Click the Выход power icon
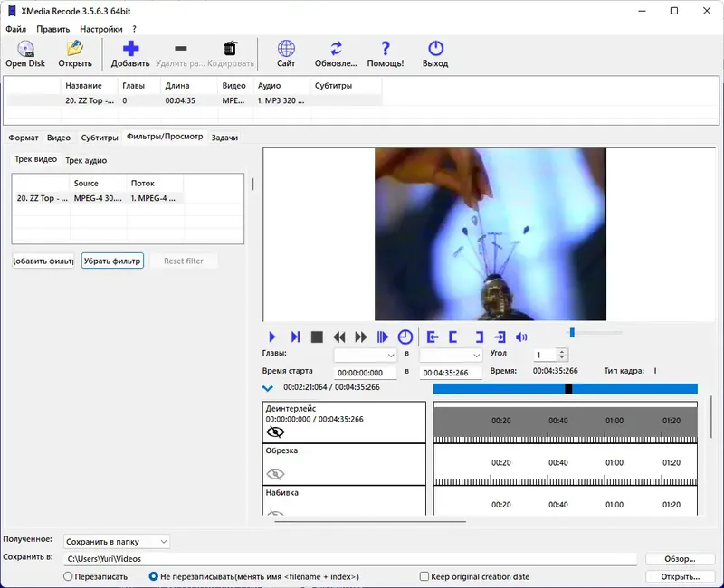This screenshot has height=588, width=724. coord(435,50)
